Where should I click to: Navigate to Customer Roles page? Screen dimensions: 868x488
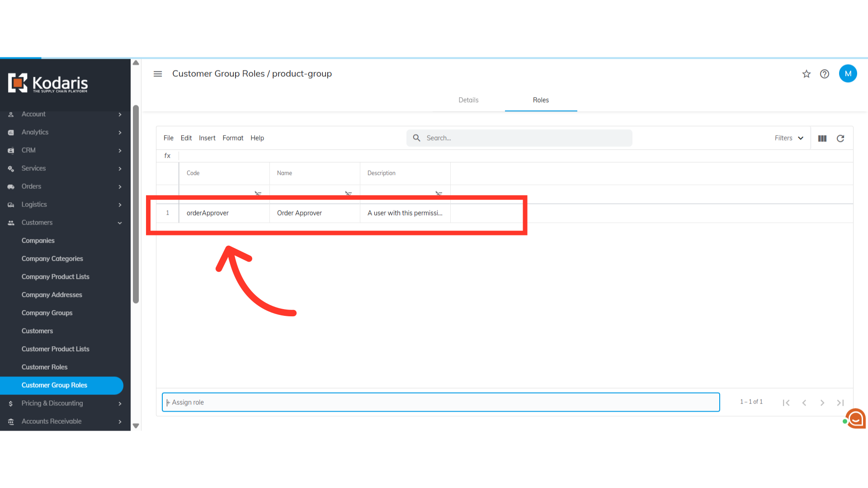(x=44, y=367)
